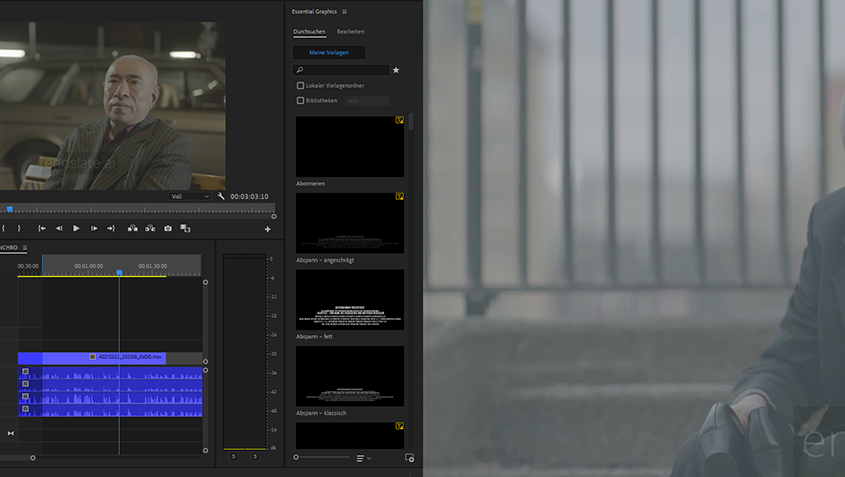This screenshot has width=845, height=477.
Task: Click the Meine Vorlagen button
Action: [329, 52]
